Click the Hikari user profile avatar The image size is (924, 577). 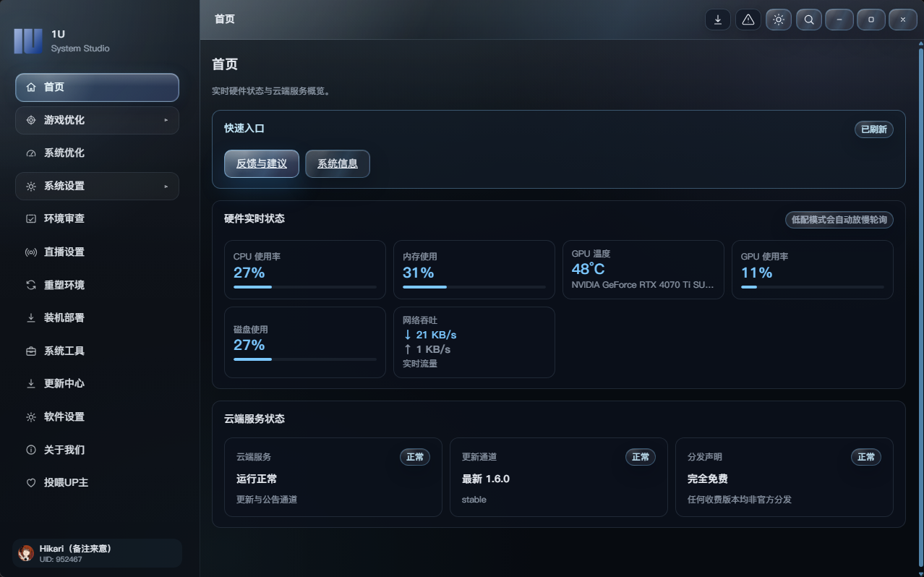(26, 554)
